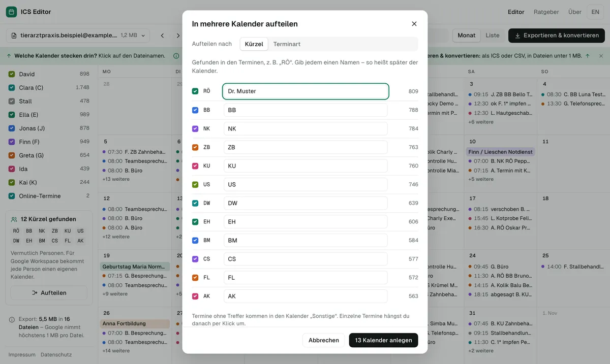Open the Über page
Screen dimensions: 610x364
point(575,12)
